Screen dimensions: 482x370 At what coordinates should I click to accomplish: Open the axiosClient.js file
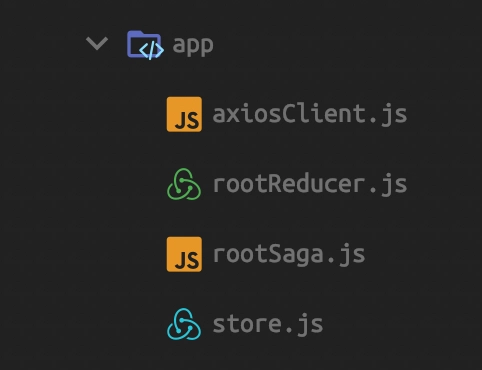point(310,114)
